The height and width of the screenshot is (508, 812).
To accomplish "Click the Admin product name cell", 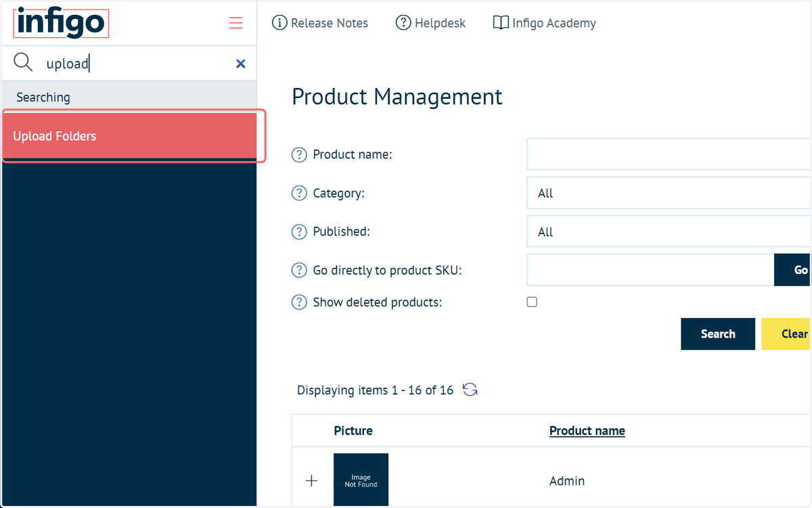I will coord(567,481).
